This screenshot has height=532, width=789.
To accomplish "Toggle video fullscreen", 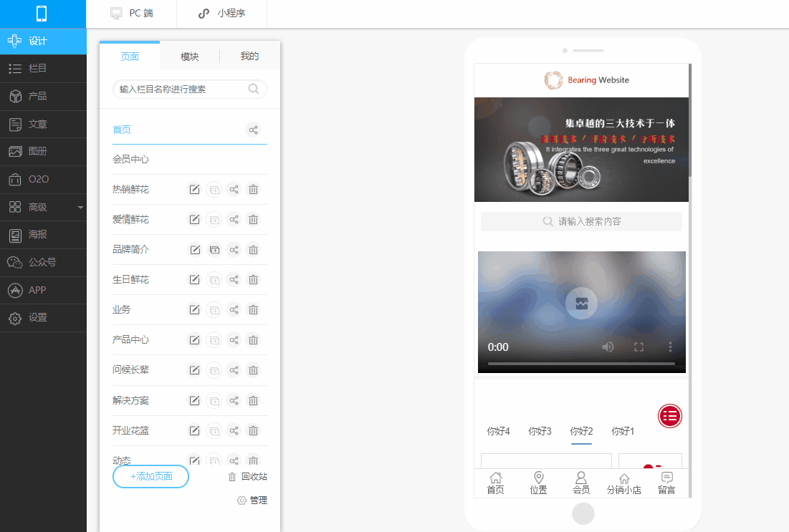I will coord(639,347).
